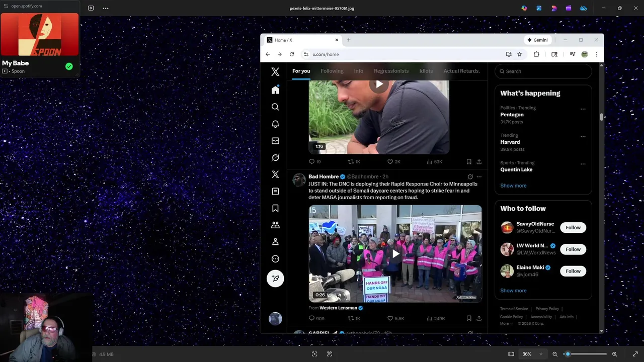Zoom out in the photo viewer
This screenshot has height=362, width=644.
[555, 354]
